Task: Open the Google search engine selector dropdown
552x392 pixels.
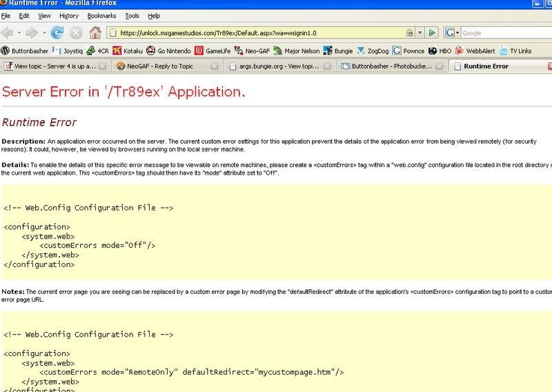Action: (453, 32)
